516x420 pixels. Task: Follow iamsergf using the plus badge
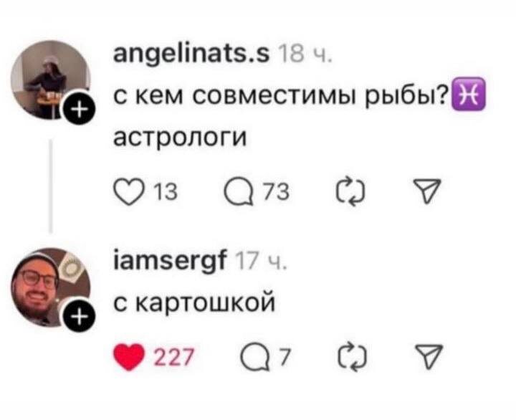tap(80, 315)
